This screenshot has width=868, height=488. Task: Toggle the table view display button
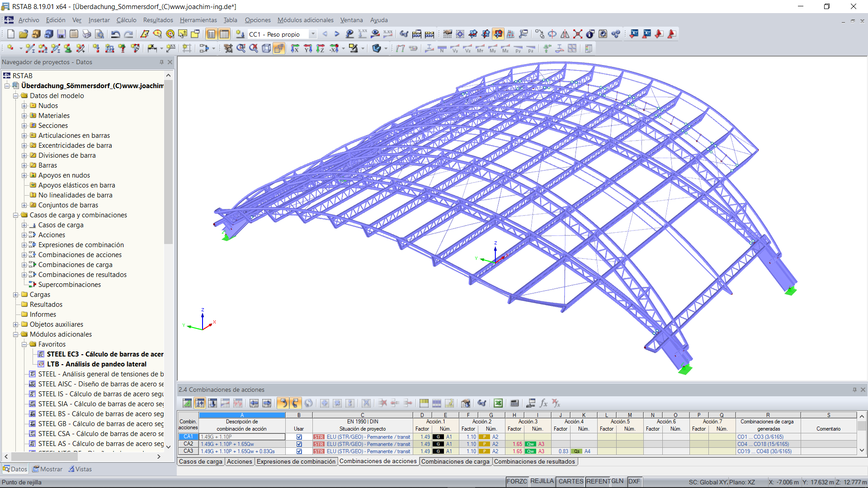(x=224, y=34)
